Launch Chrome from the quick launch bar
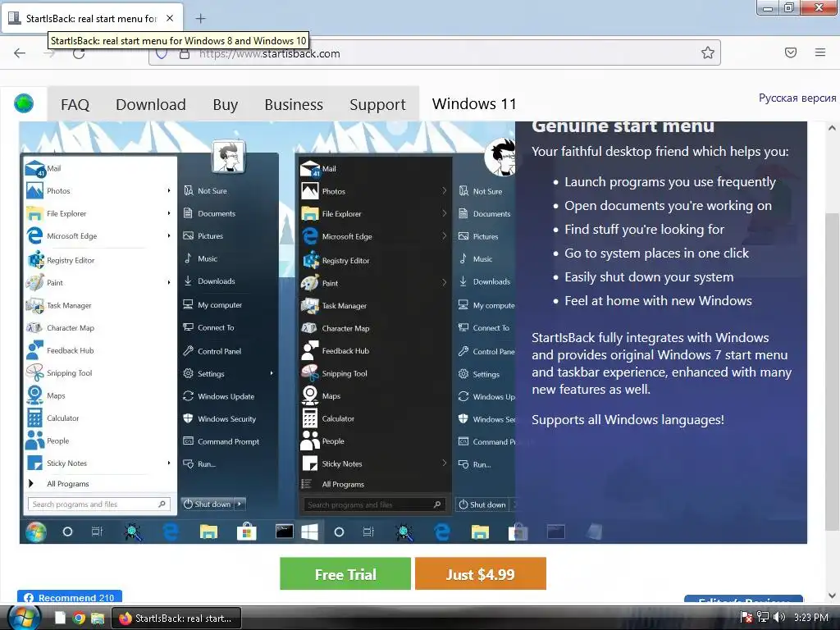Viewport: 840px width, 630px height. pyautogui.click(x=80, y=619)
